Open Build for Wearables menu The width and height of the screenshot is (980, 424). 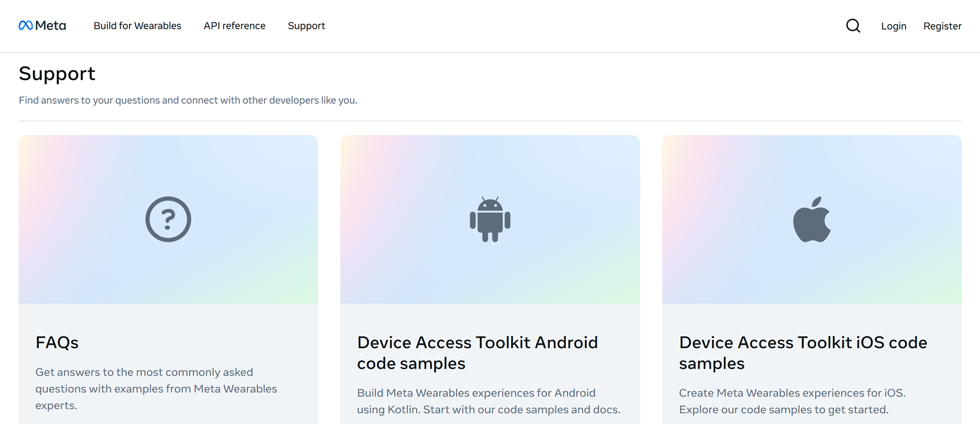[137, 26]
